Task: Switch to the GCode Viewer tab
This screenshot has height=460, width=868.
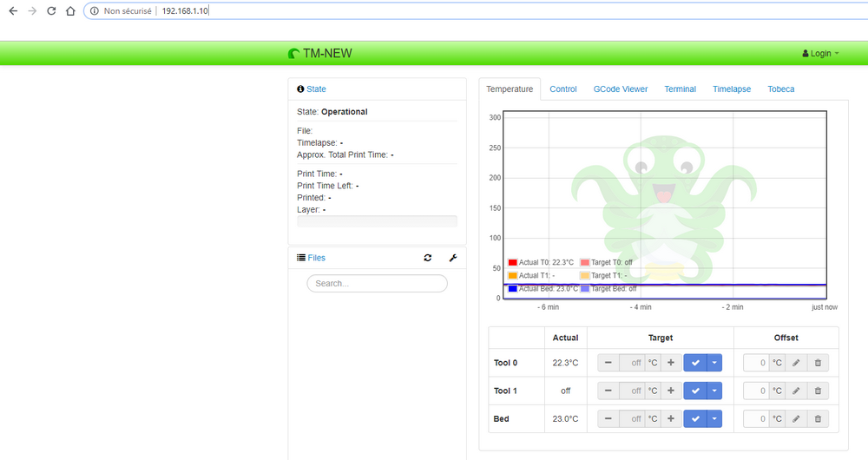Action: (x=620, y=89)
